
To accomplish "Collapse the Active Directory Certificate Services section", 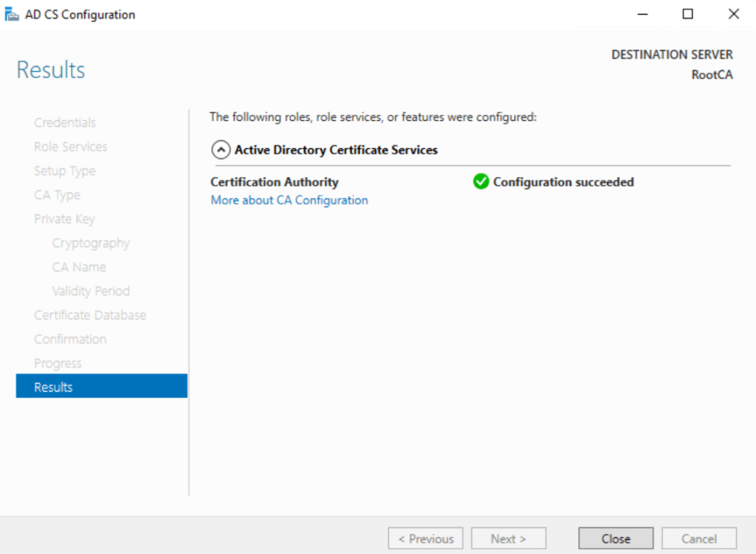I will (x=221, y=150).
